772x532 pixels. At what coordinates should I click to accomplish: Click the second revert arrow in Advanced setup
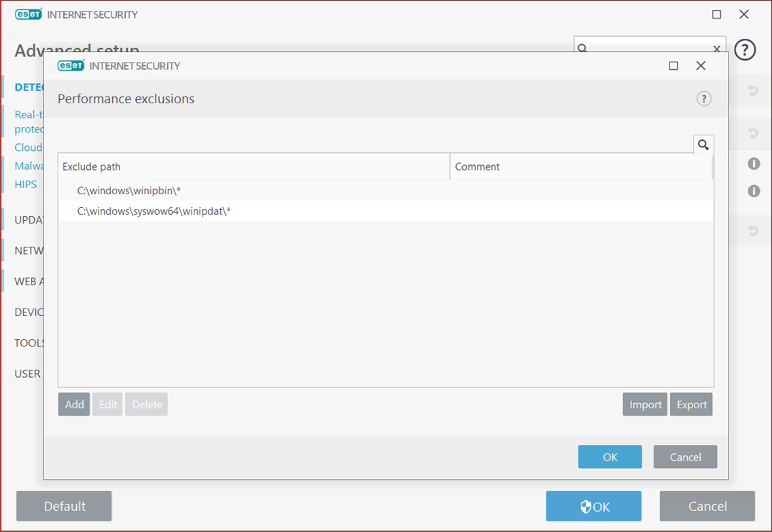(x=753, y=133)
